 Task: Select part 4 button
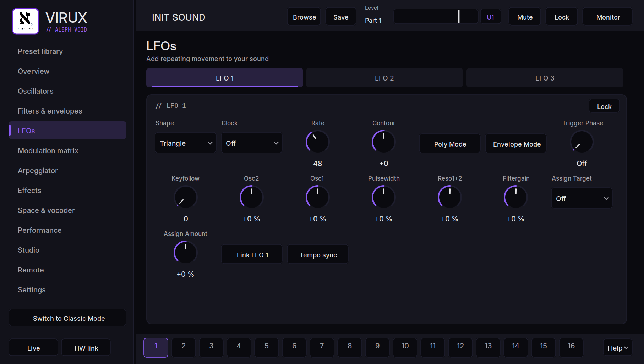coord(239,347)
